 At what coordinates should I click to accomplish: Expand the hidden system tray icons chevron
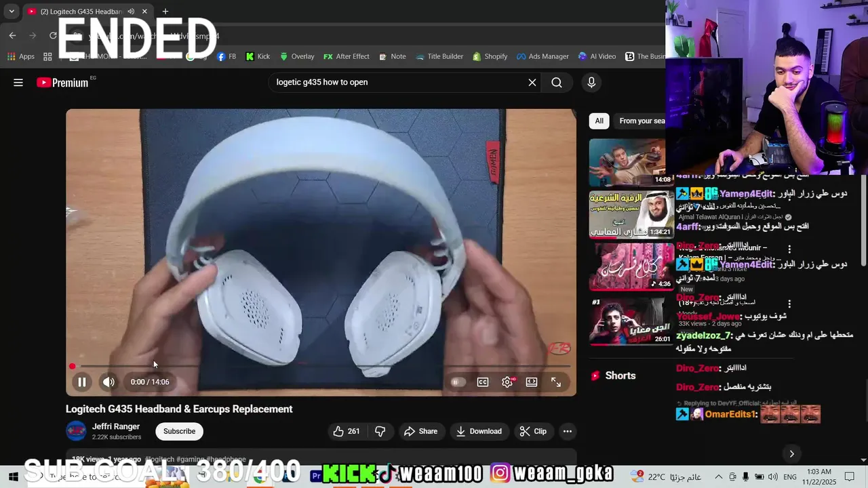tap(719, 476)
